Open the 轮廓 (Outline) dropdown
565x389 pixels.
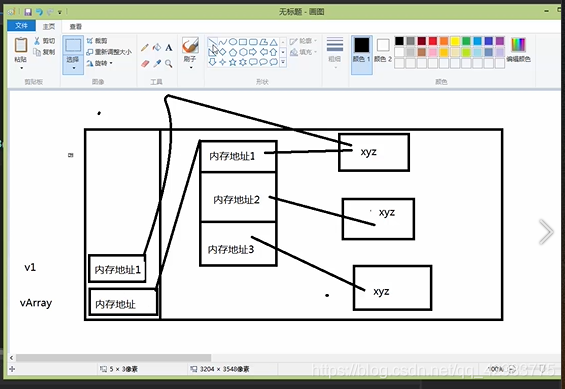pyautogui.click(x=304, y=41)
